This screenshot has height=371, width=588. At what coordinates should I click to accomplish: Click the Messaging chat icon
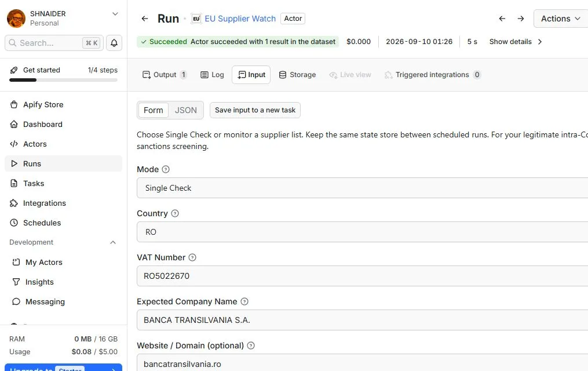coord(16,301)
